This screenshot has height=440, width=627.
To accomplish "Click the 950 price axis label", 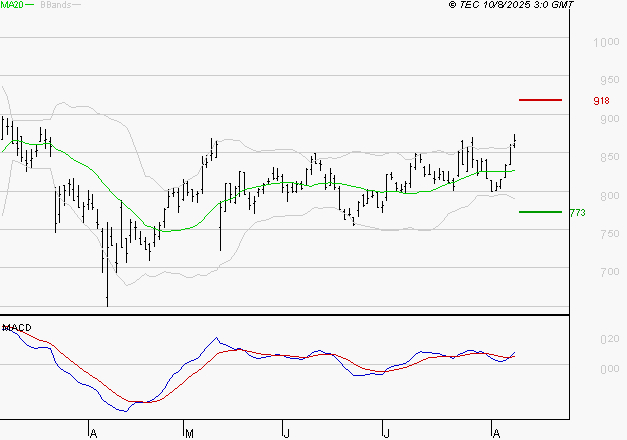I will tap(607, 81).
